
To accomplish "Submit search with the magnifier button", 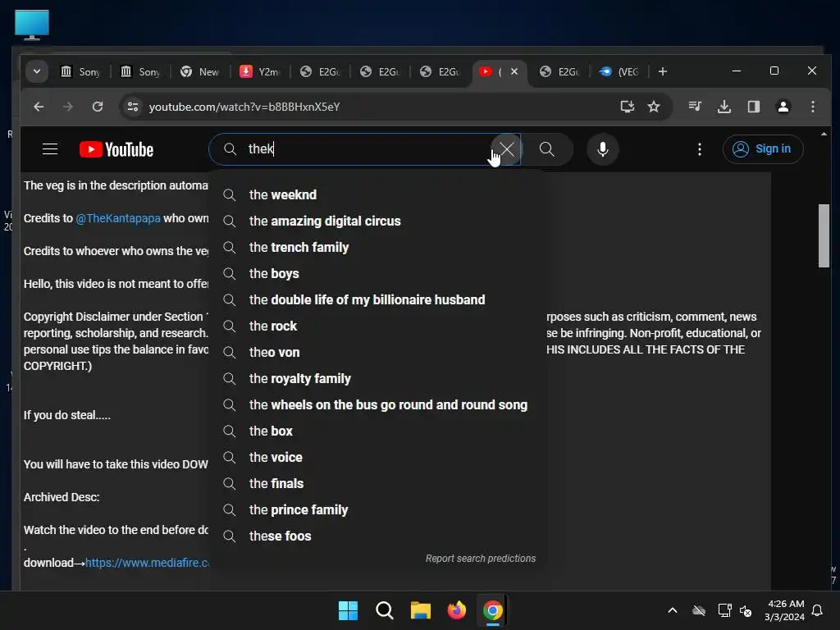I will click(x=546, y=149).
